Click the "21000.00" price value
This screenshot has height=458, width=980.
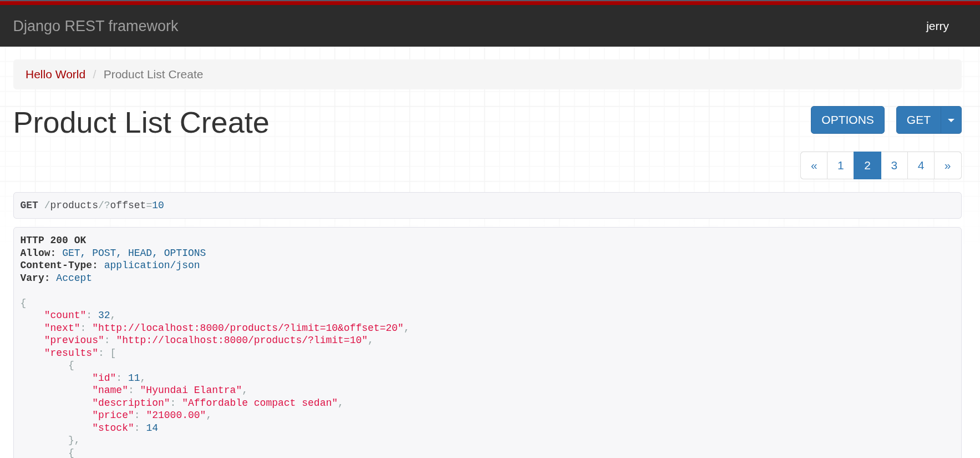point(176,415)
